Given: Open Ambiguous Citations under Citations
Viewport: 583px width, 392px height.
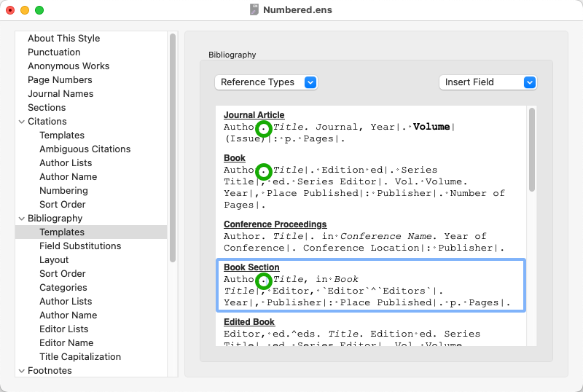Looking at the screenshot, I should click(x=85, y=149).
